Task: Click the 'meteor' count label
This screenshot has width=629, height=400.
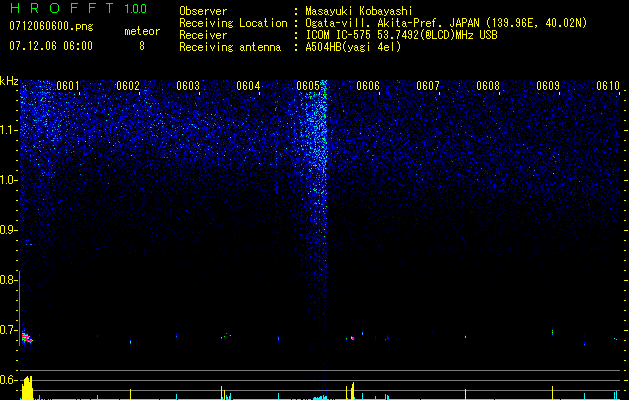Action: (142, 31)
